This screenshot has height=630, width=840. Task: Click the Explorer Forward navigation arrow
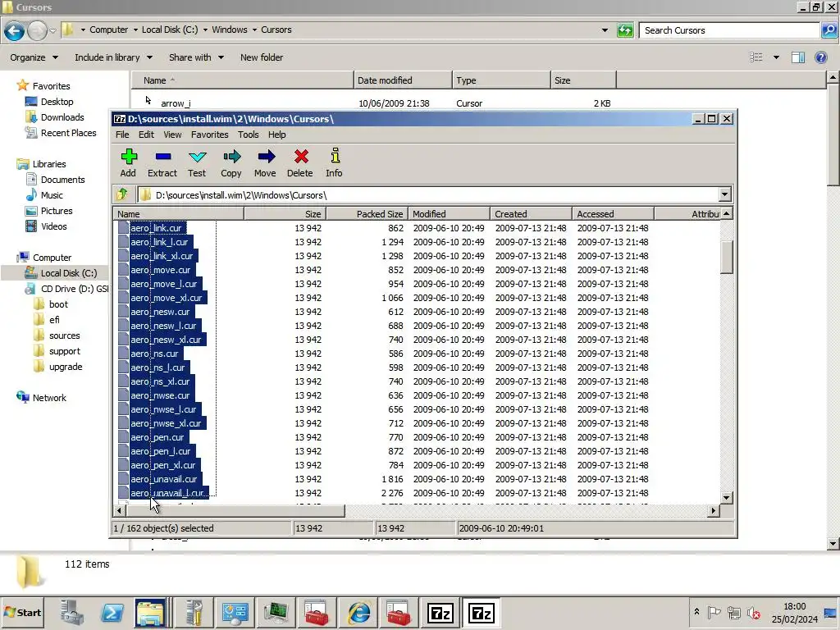pyautogui.click(x=37, y=30)
